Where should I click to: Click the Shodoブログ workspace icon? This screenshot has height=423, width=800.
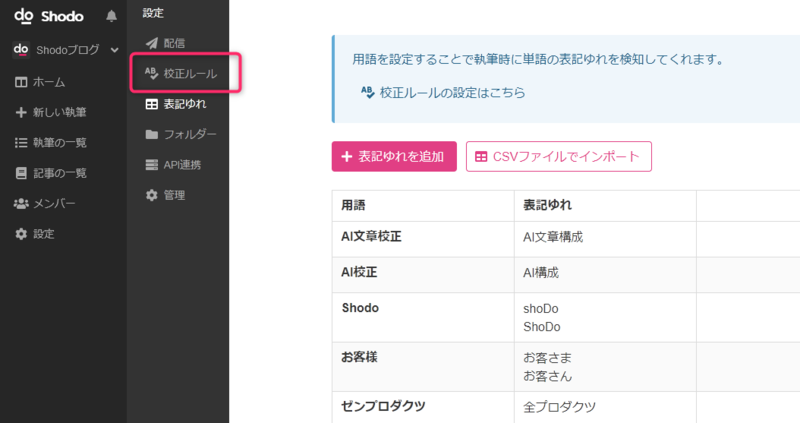[x=21, y=49]
